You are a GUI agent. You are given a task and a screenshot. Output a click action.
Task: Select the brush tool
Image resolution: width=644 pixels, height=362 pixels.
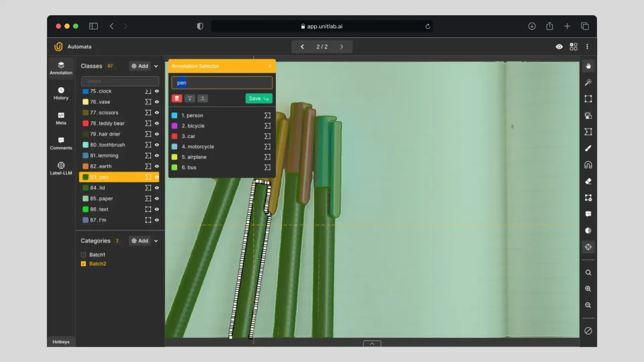pos(588,148)
